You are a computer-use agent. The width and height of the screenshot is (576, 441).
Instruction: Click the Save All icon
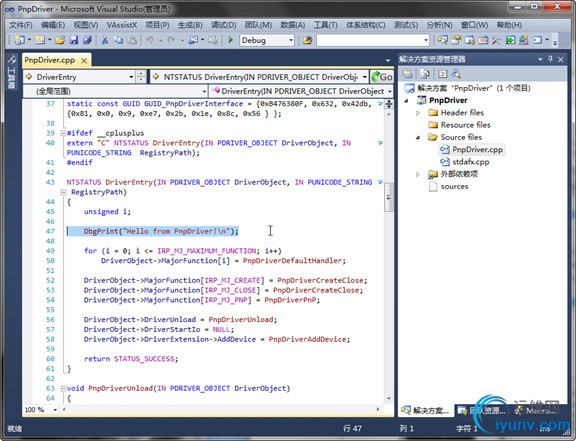[87, 40]
